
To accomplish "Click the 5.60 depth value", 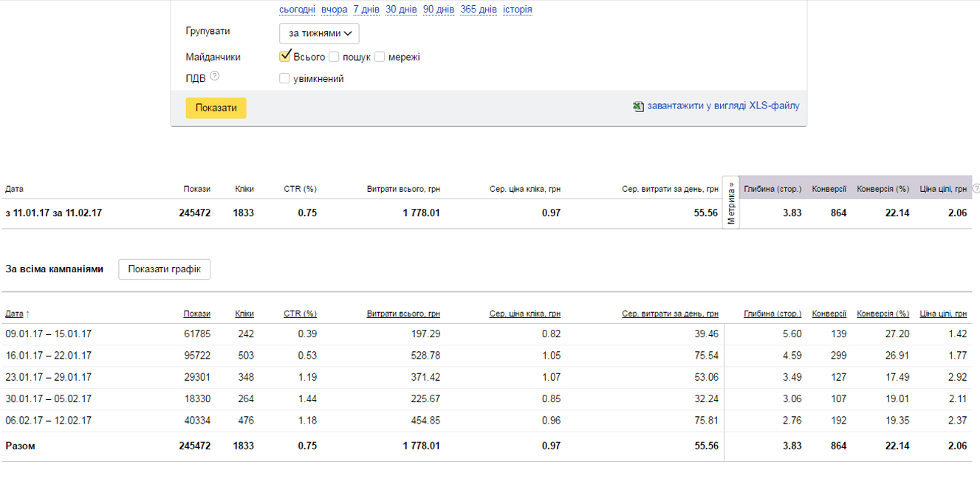I will (792, 334).
